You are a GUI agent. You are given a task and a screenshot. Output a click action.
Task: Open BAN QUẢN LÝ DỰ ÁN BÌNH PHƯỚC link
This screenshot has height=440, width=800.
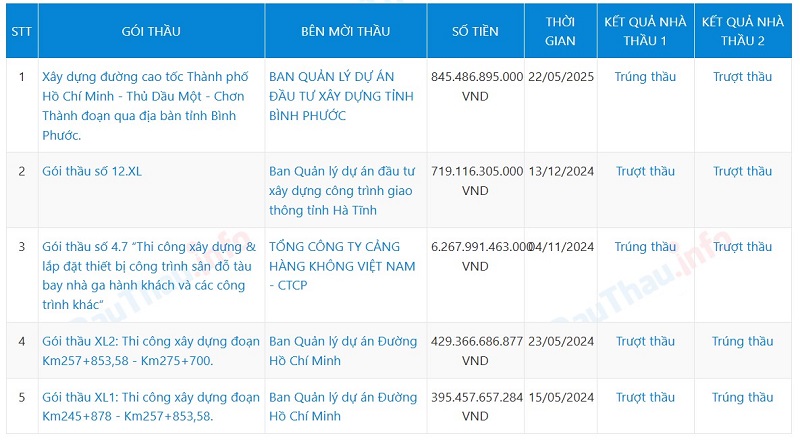341,96
